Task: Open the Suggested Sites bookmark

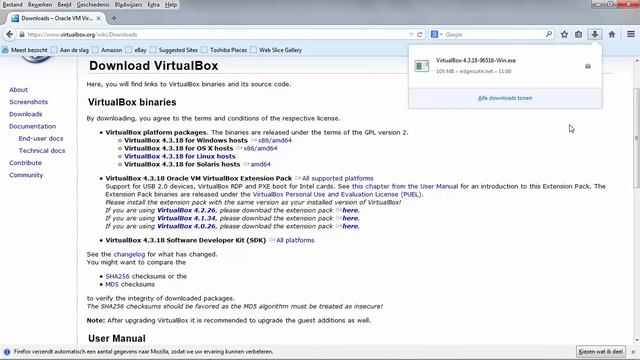Action: click(174, 50)
